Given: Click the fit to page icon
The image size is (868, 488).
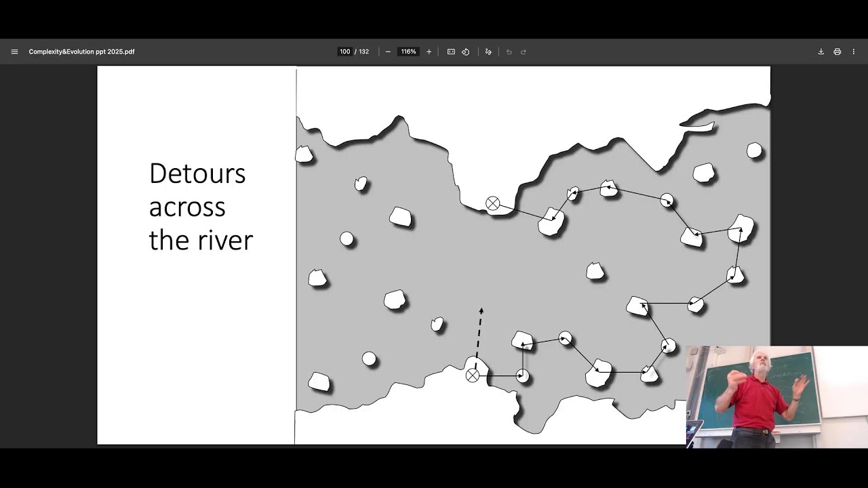Looking at the screenshot, I should (451, 52).
